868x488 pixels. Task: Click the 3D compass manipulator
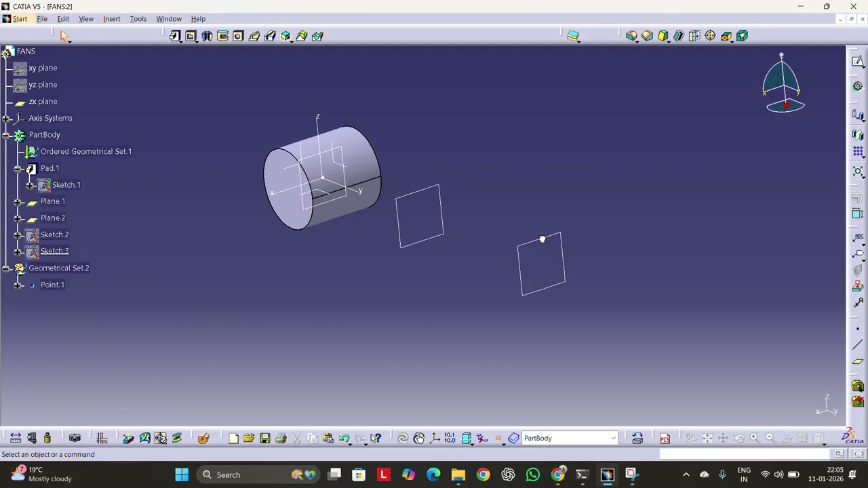point(784,83)
